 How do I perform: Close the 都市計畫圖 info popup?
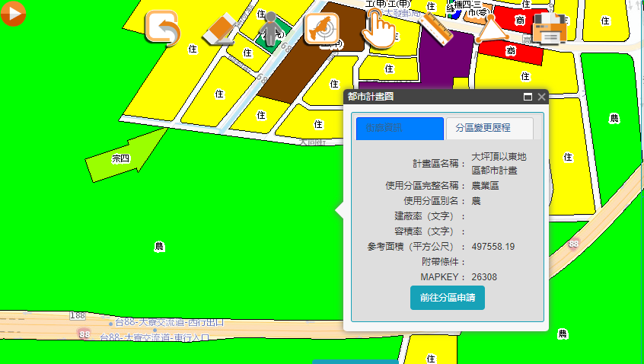(541, 97)
